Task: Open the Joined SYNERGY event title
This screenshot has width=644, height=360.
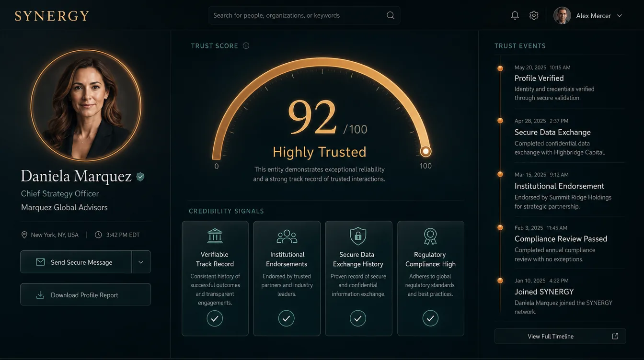Action: [x=544, y=292]
